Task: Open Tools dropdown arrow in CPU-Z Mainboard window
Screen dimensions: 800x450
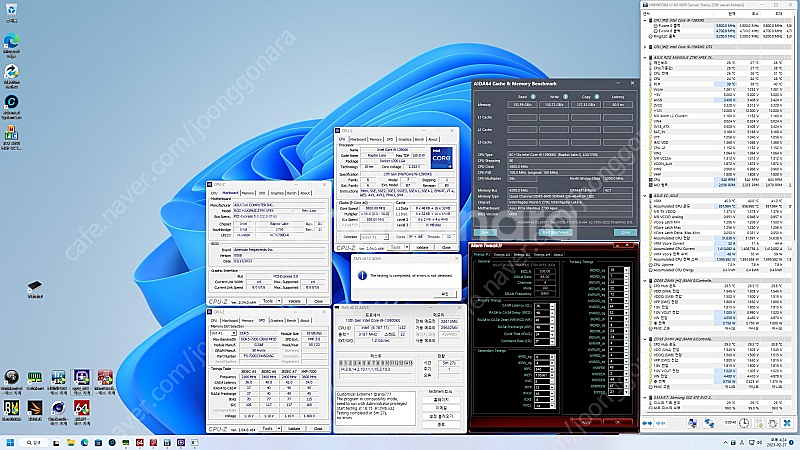Action: coord(279,301)
